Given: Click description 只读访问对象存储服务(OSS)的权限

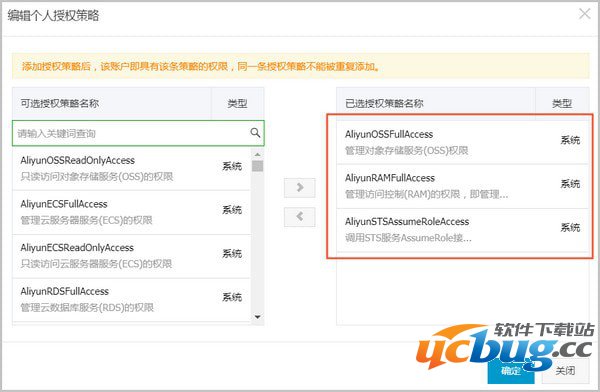Looking at the screenshot, I should (97, 177).
